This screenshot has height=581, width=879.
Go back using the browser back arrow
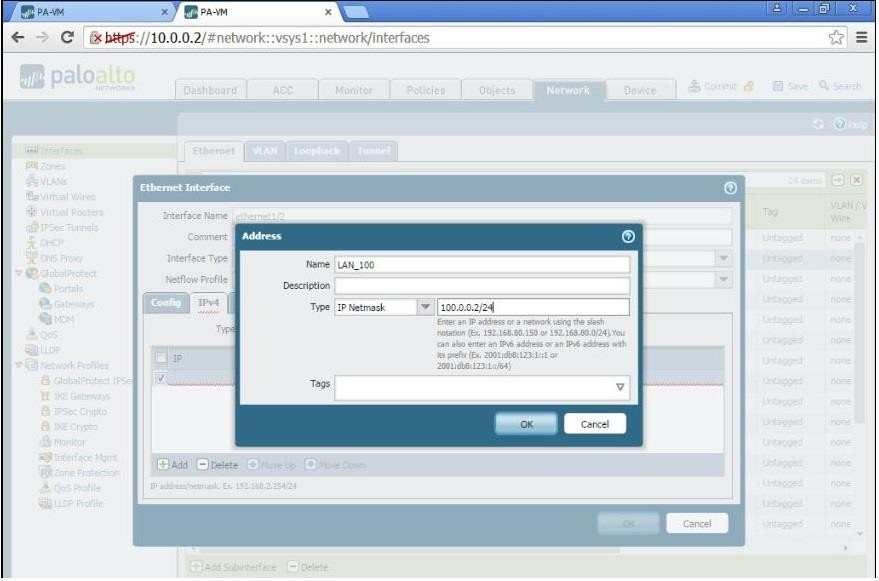[x=15, y=38]
